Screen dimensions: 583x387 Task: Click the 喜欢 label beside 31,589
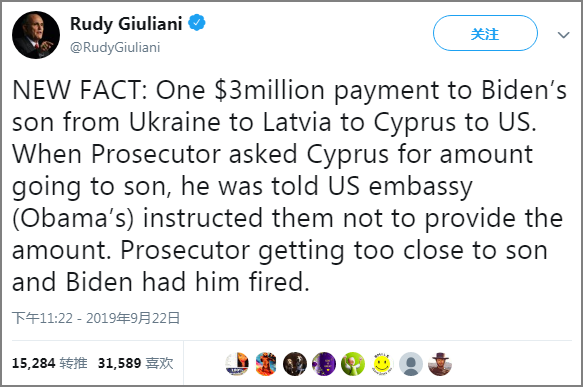tap(159, 363)
